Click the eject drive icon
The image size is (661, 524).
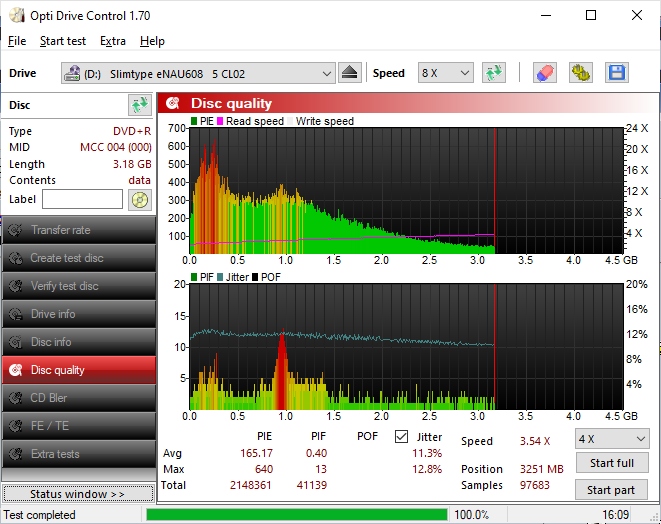[349, 73]
